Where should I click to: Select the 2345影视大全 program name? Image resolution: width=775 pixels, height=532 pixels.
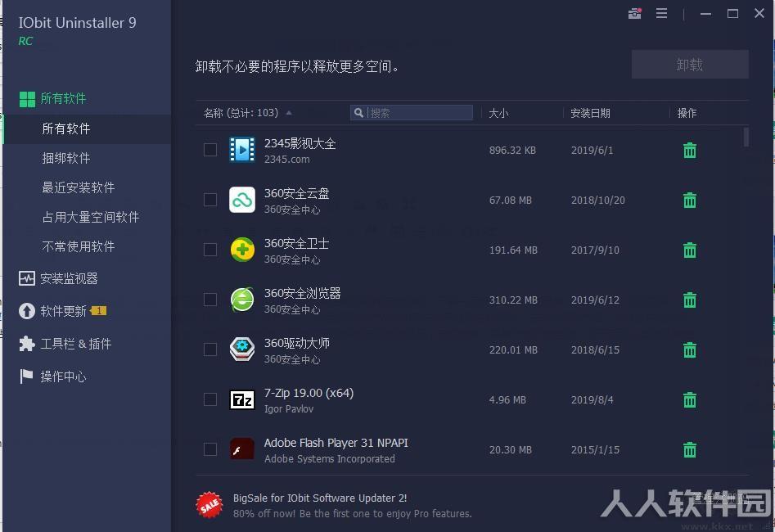300,143
